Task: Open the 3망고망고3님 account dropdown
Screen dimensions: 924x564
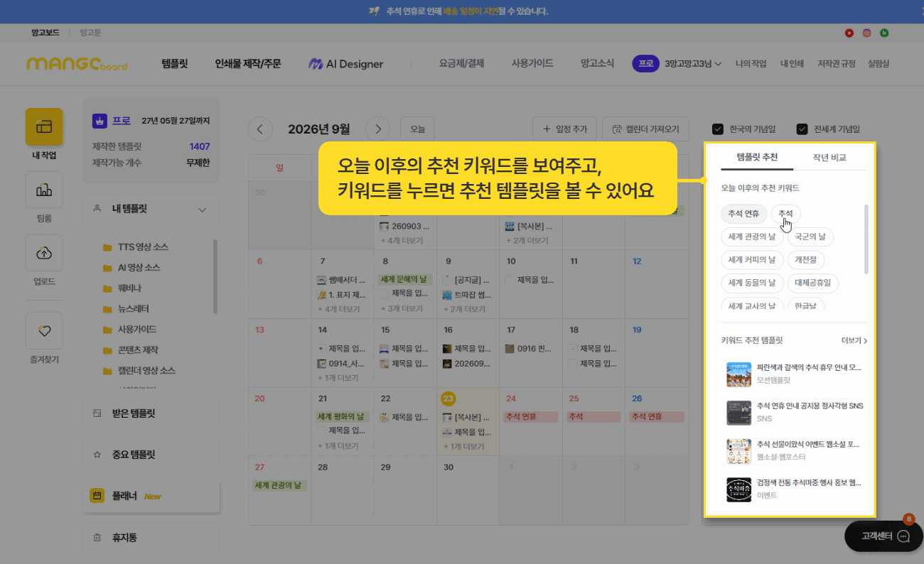Action: [693, 64]
